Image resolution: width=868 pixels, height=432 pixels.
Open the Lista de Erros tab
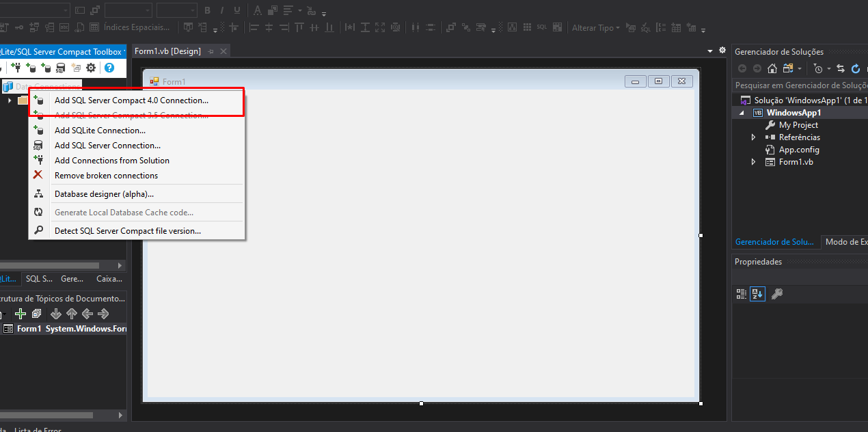pos(38,430)
